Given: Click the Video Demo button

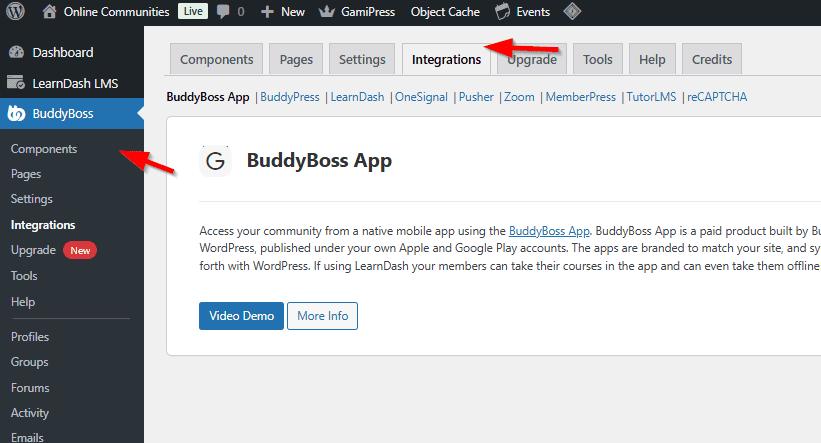Looking at the screenshot, I should 241,316.
